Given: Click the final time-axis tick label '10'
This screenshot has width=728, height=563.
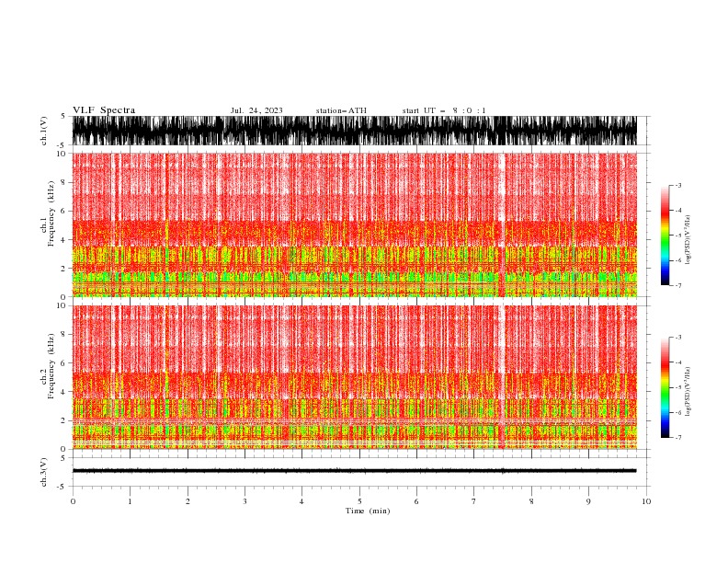Looking at the screenshot, I should 646,501.
